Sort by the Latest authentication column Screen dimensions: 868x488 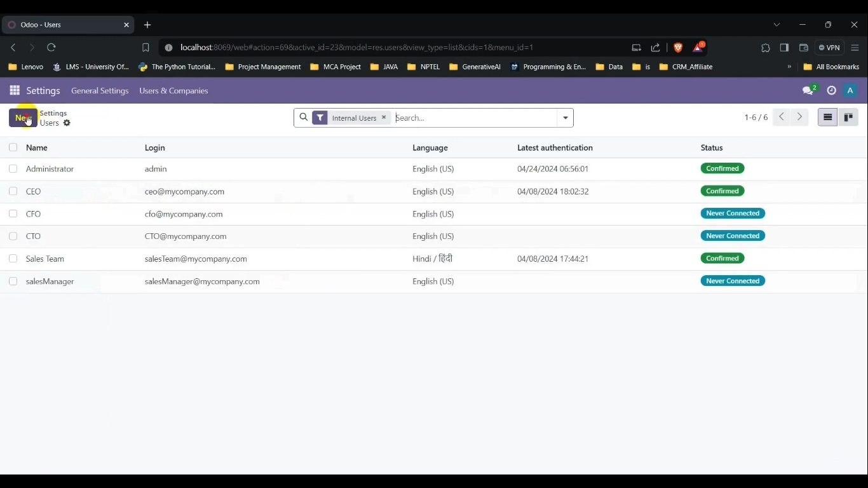coord(555,147)
